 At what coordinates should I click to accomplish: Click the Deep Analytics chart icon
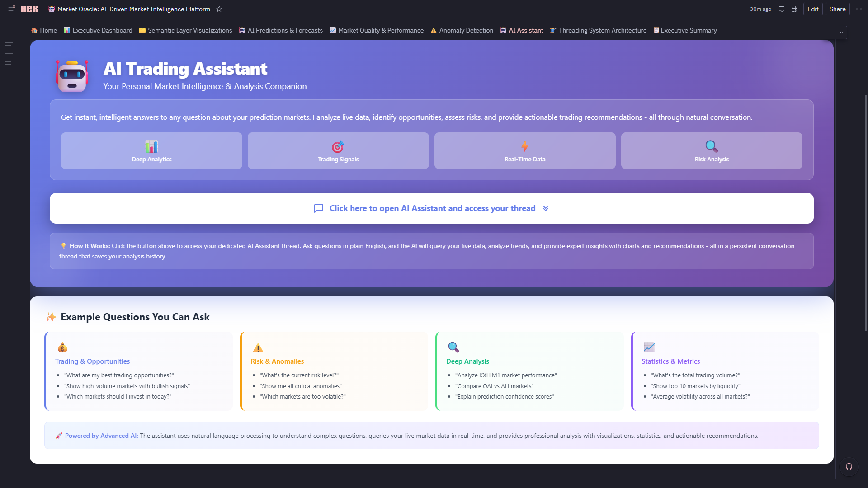tap(151, 146)
